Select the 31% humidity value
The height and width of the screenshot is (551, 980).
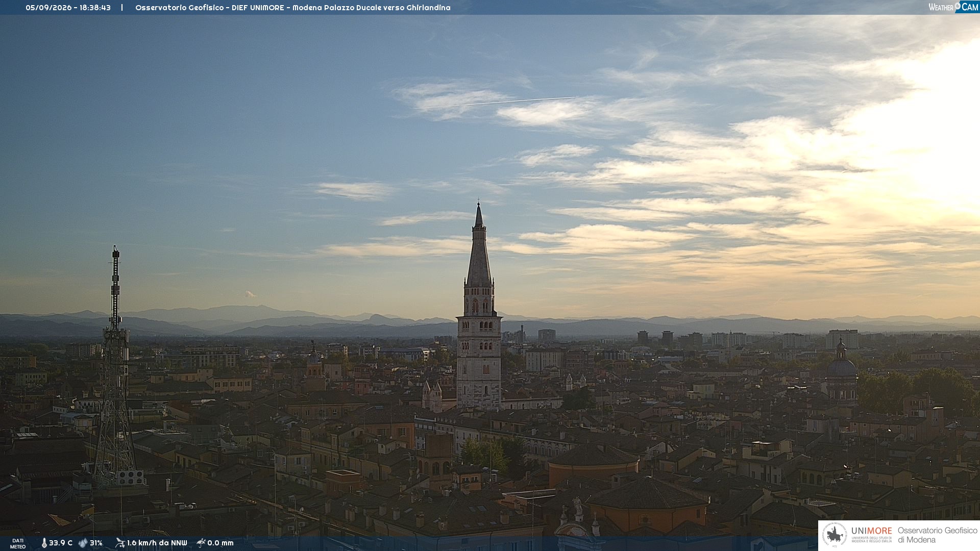click(x=96, y=543)
